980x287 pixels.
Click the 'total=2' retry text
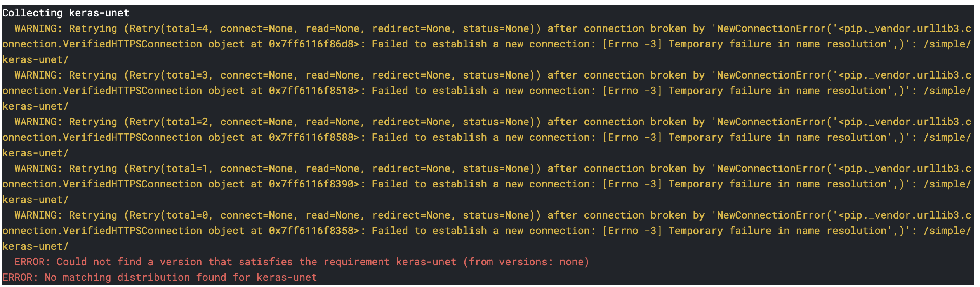[x=187, y=122]
